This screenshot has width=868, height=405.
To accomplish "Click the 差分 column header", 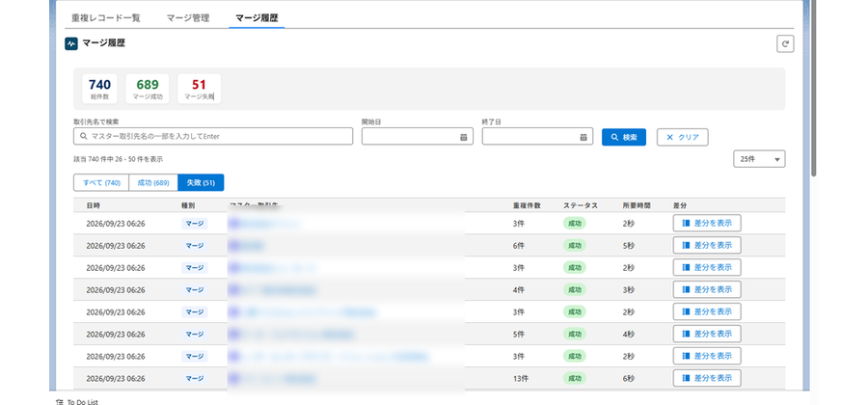I will click(x=680, y=205).
